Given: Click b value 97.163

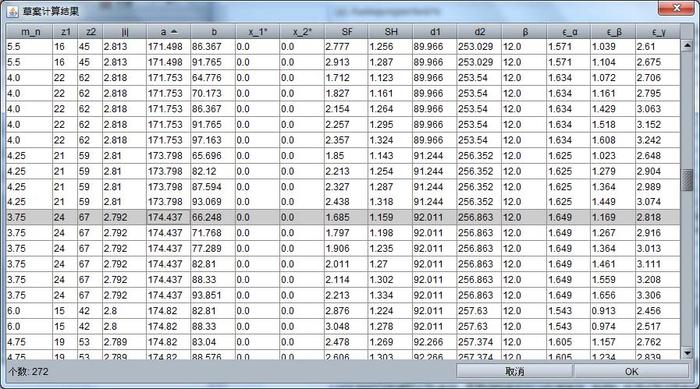Looking at the screenshot, I should point(213,140).
